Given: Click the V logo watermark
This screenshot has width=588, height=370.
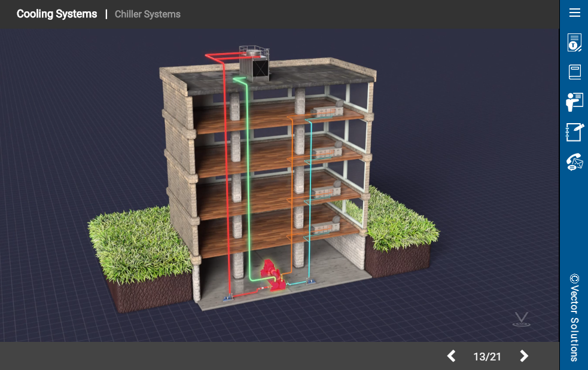Looking at the screenshot, I should pyautogui.click(x=522, y=320).
